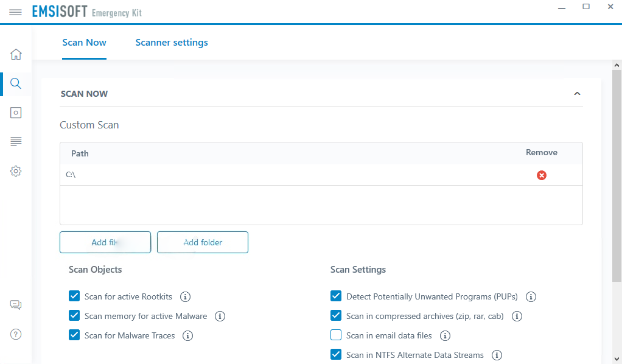Image resolution: width=622 pixels, height=364 pixels.
Task: Go to the Home overview icon
Action: pos(16,54)
